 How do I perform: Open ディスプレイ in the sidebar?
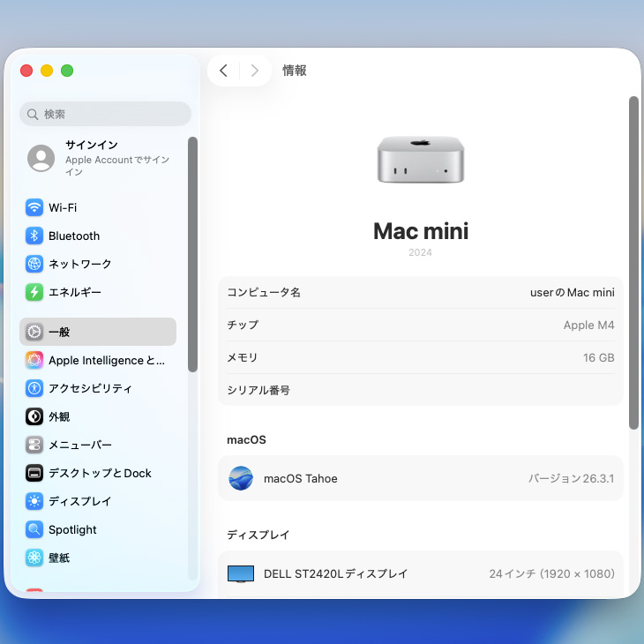(79, 501)
